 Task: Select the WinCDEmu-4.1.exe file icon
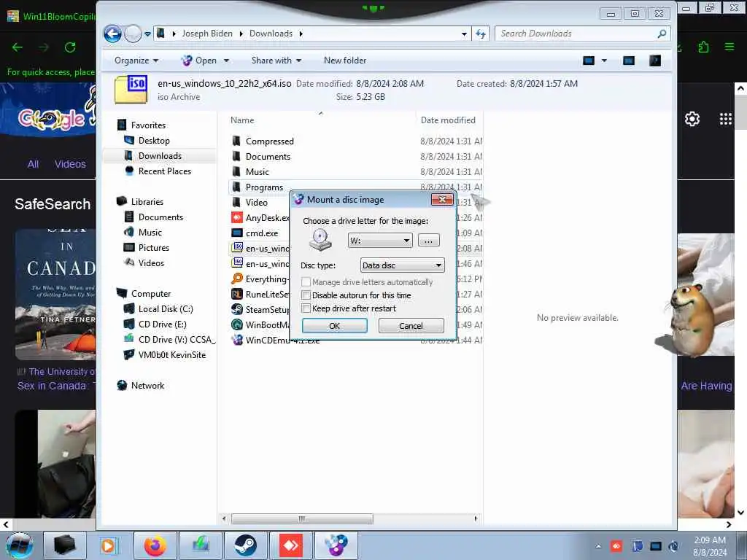[x=237, y=340]
